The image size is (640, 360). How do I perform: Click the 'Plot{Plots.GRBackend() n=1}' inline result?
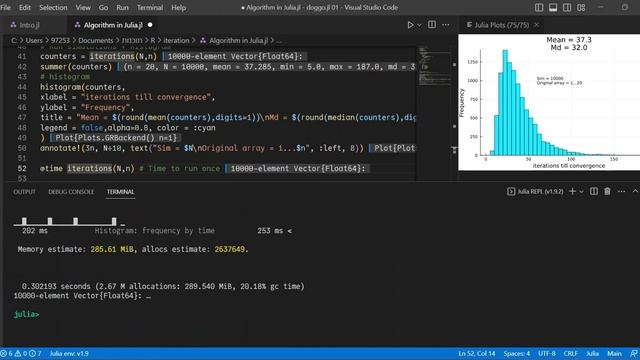[116, 138]
